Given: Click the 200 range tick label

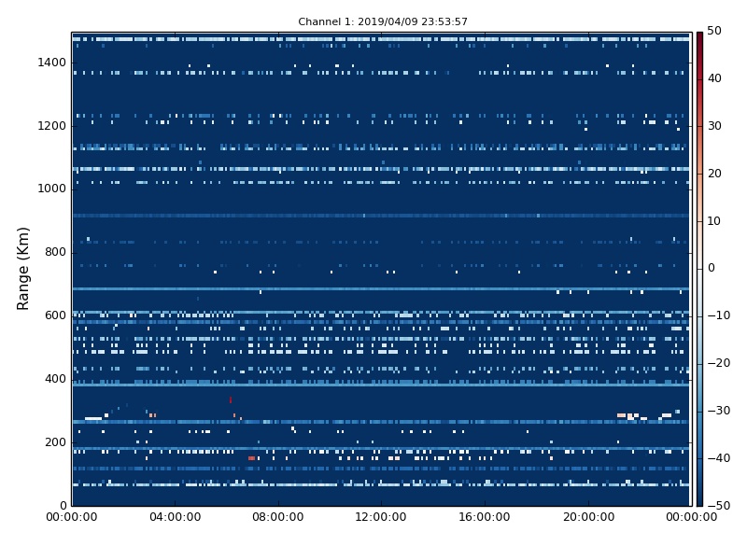Looking at the screenshot, I should pos(55,442).
